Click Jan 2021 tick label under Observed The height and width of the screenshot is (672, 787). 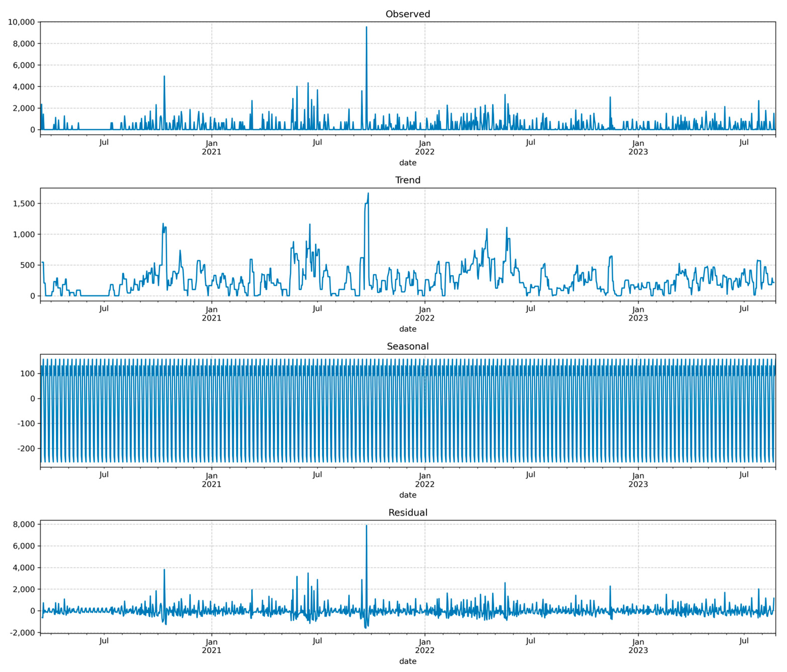pos(211,148)
